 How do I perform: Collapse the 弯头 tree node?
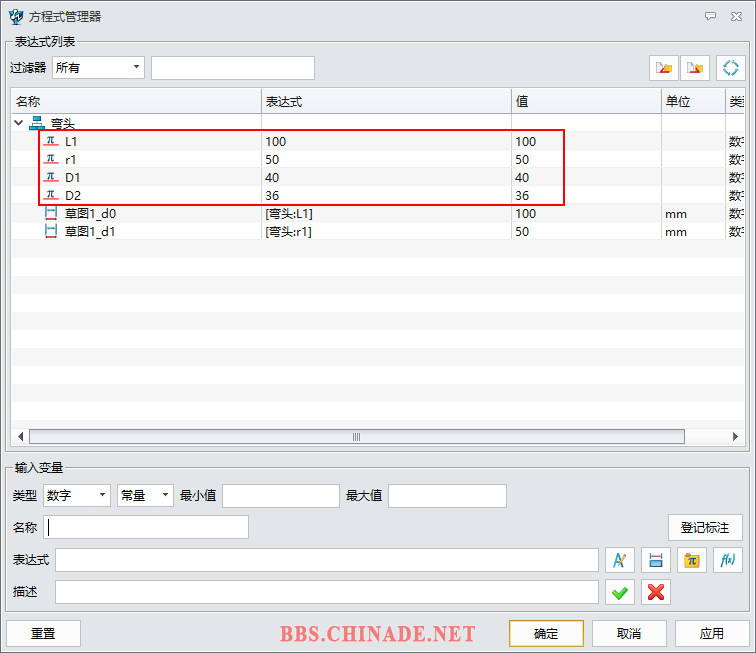pyautogui.click(x=19, y=122)
